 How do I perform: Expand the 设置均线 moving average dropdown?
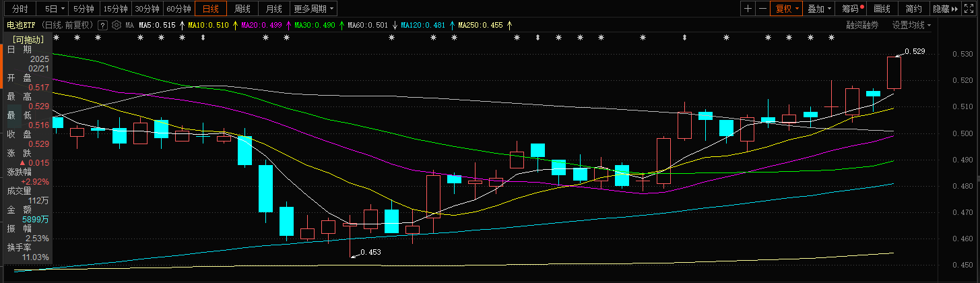point(911,25)
